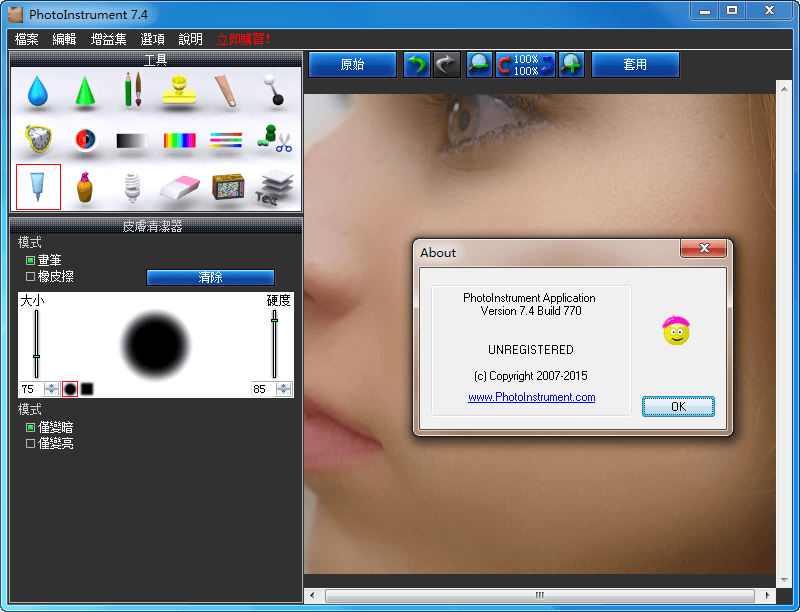800x612 pixels.
Task: Select the Skin Cleaner tube tool
Action: point(38,187)
